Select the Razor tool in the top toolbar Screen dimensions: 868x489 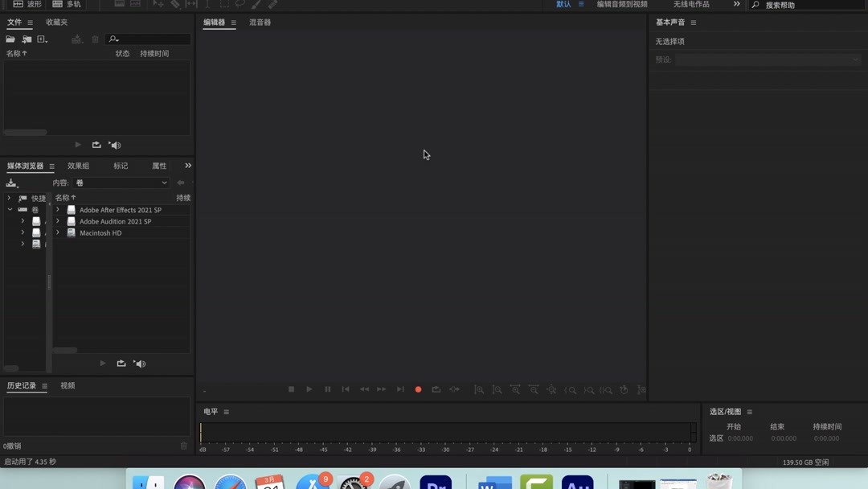coord(175,5)
